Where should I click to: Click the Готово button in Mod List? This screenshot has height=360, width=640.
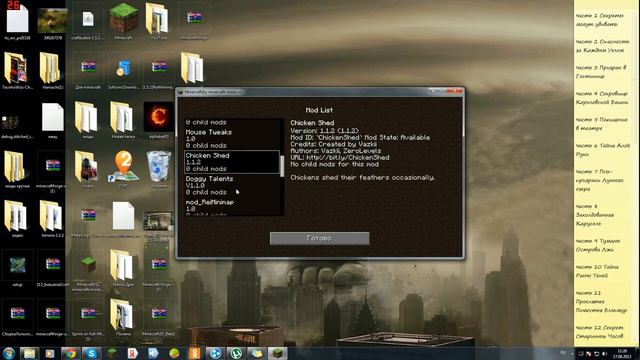point(320,238)
